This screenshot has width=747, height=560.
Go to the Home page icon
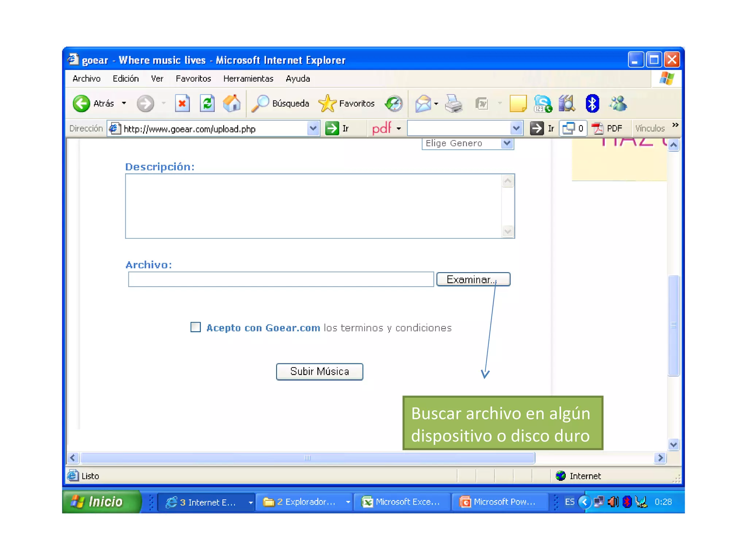232,104
